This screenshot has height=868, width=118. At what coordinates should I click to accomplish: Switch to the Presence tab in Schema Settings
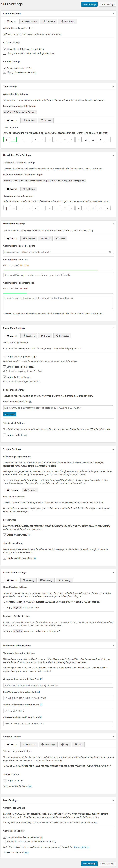pos(30,490)
